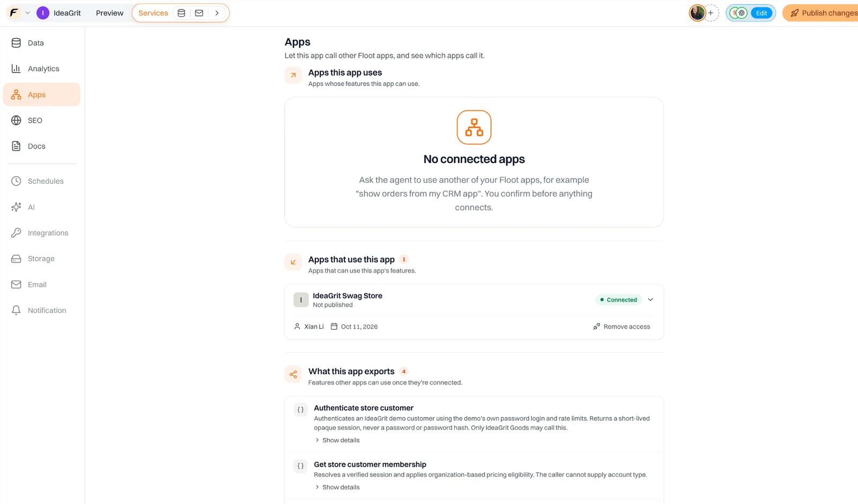Click the database icon in Services bar
Viewport: 858px width, 504px height.
pyautogui.click(x=181, y=13)
